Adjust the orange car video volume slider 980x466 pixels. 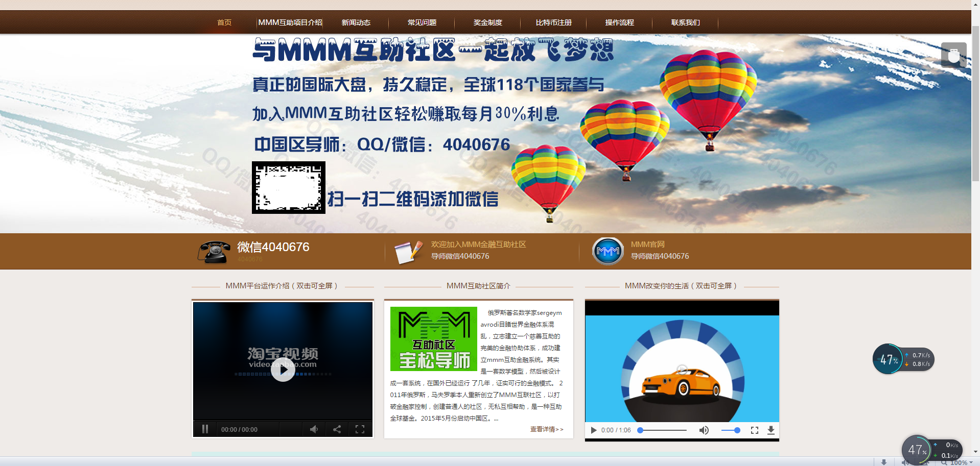pyautogui.click(x=731, y=430)
